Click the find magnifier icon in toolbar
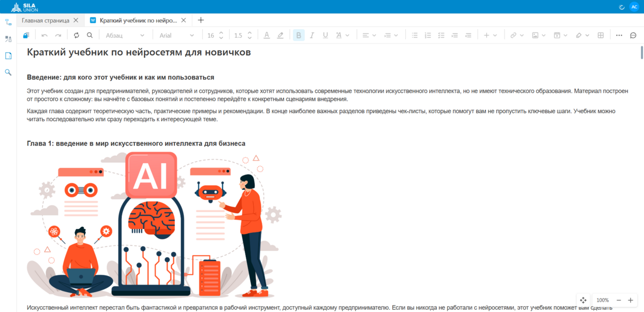Image resolution: width=644 pixels, height=312 pixels. 90,35
